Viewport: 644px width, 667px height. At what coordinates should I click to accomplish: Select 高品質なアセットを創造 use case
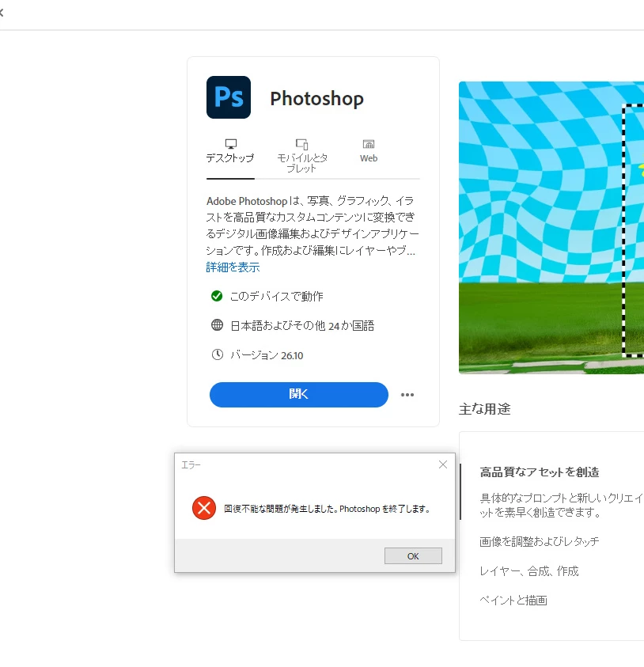(x=540, y=472)
